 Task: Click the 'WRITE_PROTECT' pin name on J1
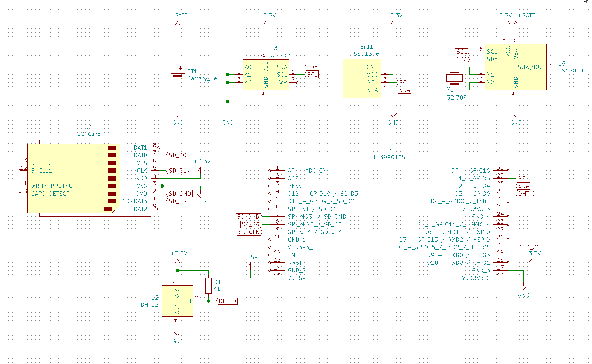pyautogui.click(x=53, y=186)
